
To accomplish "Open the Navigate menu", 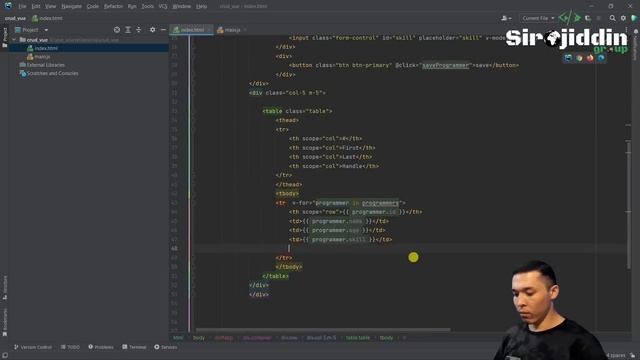I will point(71,7).
